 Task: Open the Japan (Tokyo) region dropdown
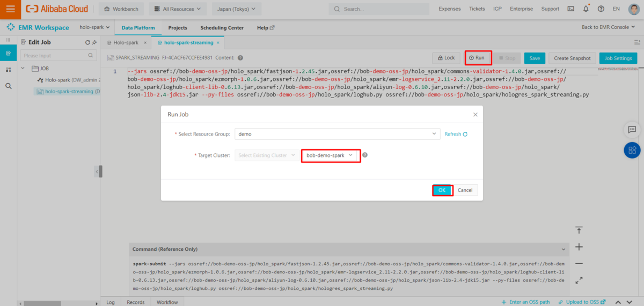(x=237, y=9)
